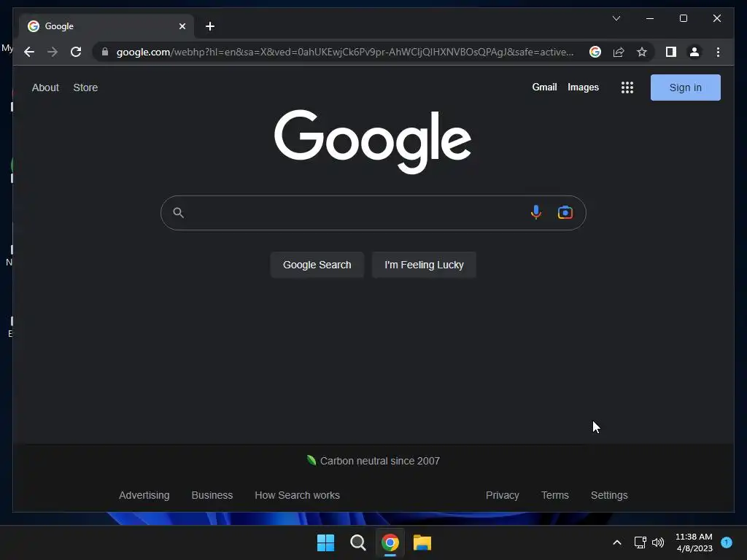Go back to the previous page
Image resolution: width=747 pixels, height=560 pixels.
(29, 52)
